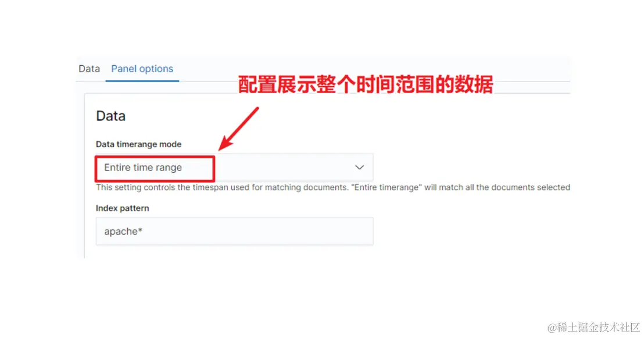Click the Index pattern field label

[x=123, y=208]
